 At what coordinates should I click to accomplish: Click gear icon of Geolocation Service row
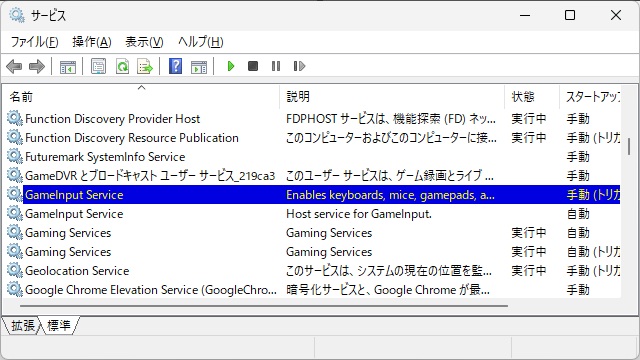(15, 270)
